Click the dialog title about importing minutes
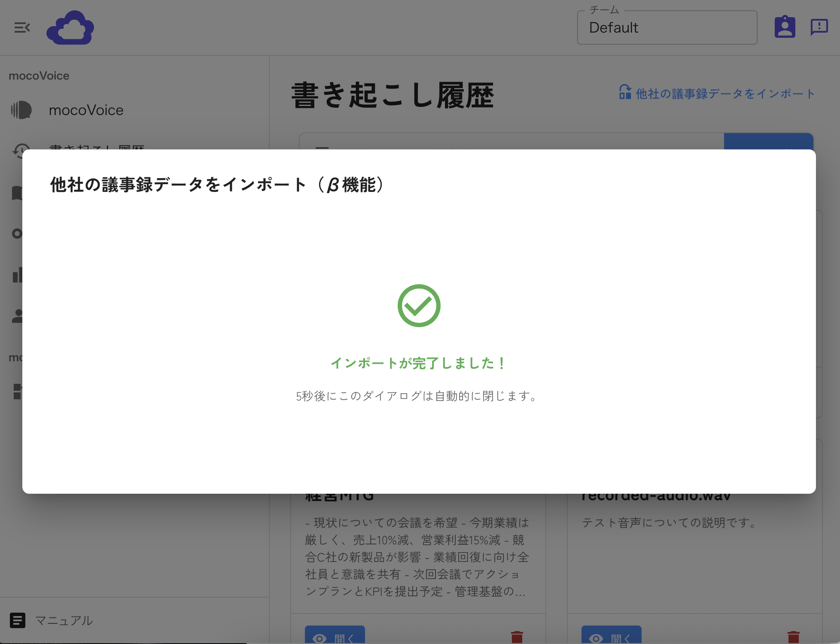This screenshot has height=644, width=840. point(217,185)
